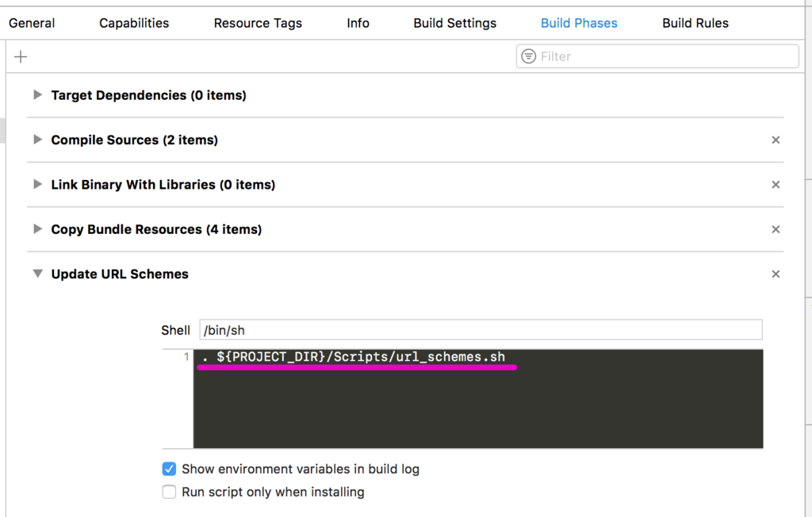Click the Update URL Schemes title

pos(120,274)
